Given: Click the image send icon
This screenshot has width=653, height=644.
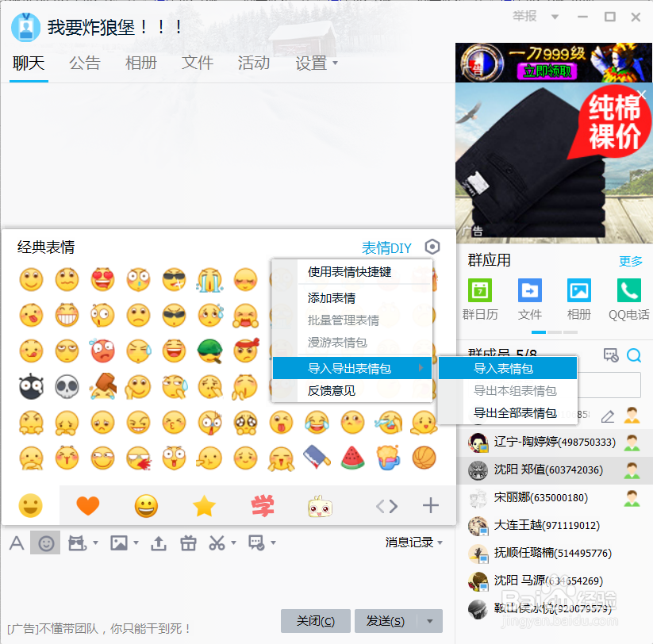Looking at the screenshot, I should coord(119,542).
